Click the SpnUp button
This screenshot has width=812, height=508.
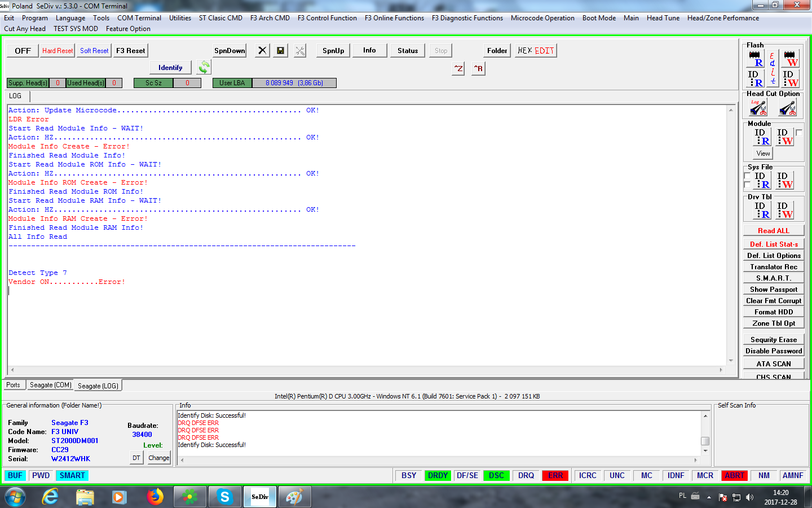coord(333,51)
